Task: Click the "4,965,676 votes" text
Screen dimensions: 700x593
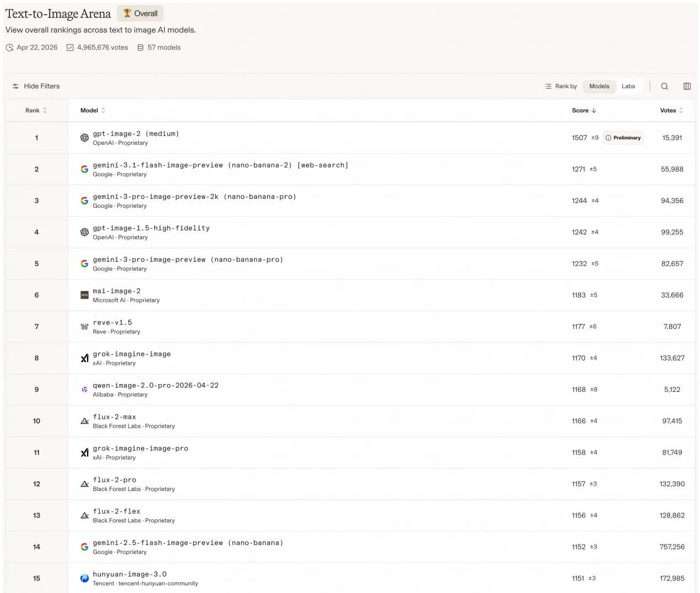Action: tap(102, 47)
